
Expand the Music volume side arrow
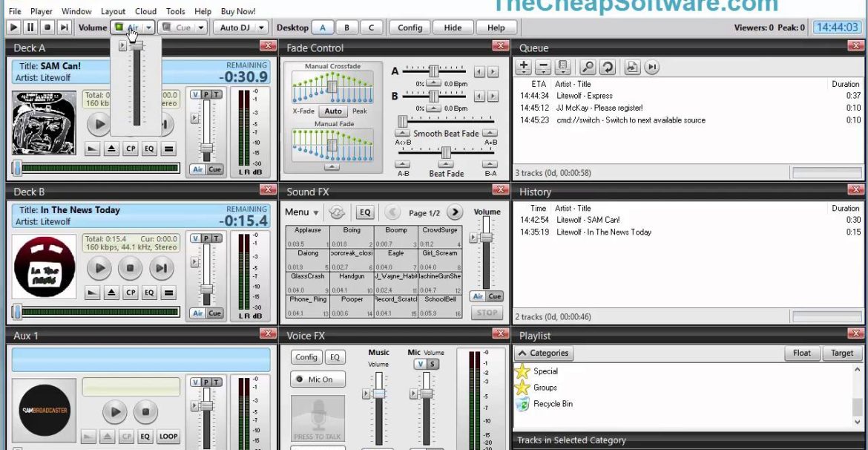365,394
